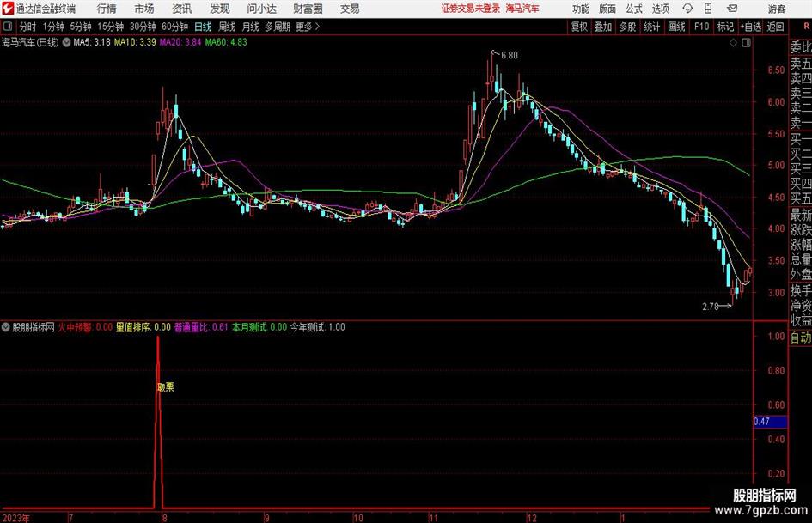Click the diamond icon above the chart
Screen dimensions: 812x523
(733, 43)
